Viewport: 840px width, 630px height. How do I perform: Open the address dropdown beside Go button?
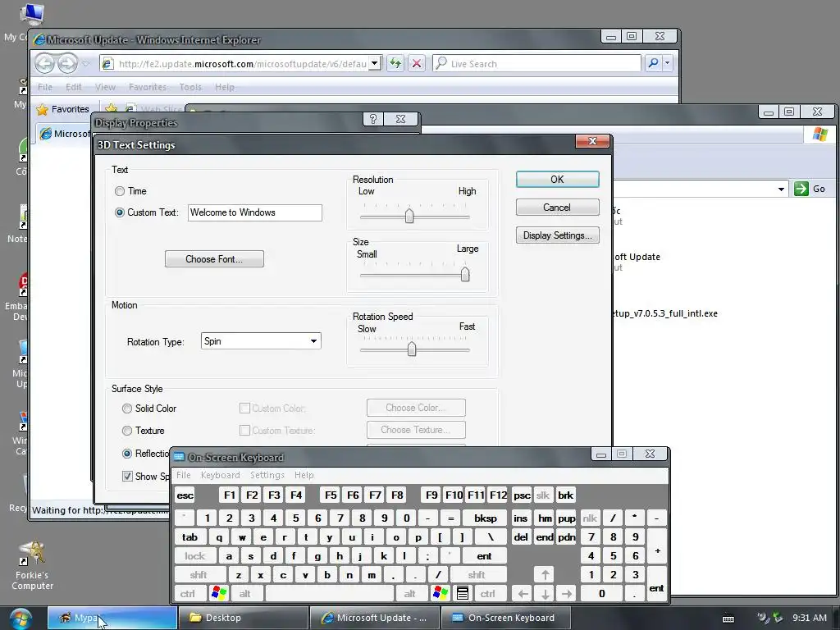[x=781, y=189]
